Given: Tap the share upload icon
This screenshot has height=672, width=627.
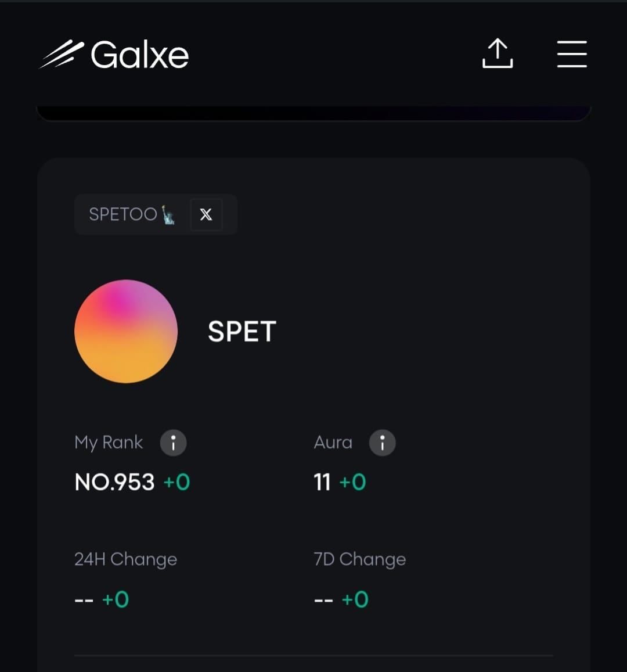Looking at the screenshot, I should click(x=497, y=53).
